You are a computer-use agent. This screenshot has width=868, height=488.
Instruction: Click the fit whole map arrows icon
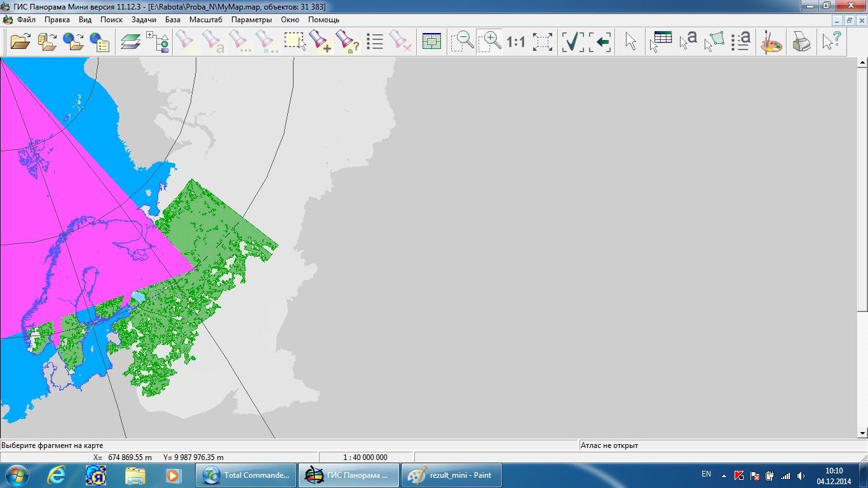click(x=542, y=42)
